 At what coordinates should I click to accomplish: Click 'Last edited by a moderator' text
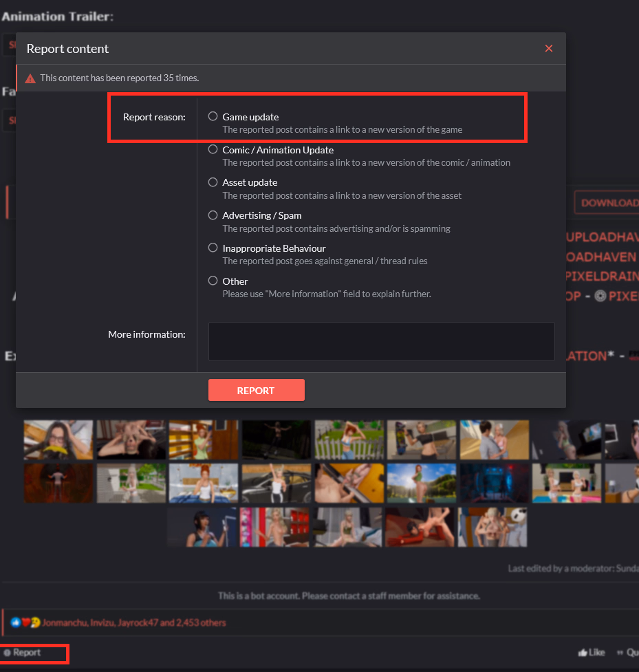click(574, 568)
